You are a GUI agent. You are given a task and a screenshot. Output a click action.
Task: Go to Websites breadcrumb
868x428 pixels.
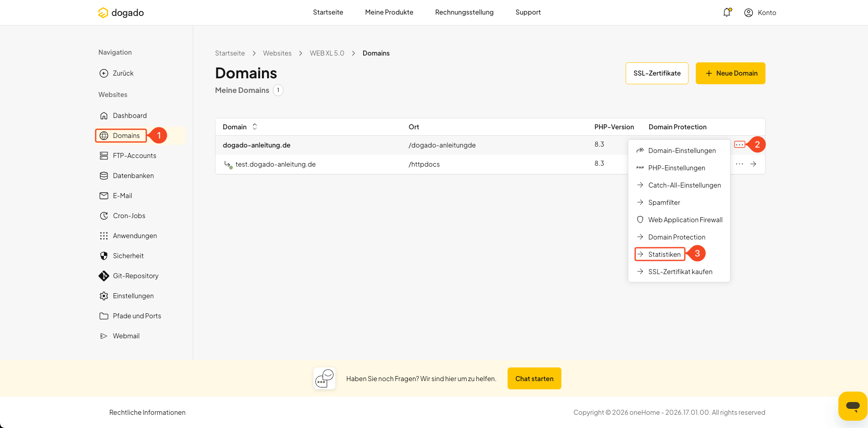(277, 53)
